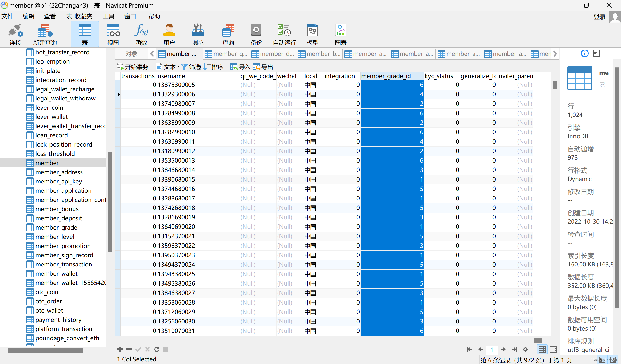Switch to form view mode
The height and width of the screenshot is (364, 621).
553,349
